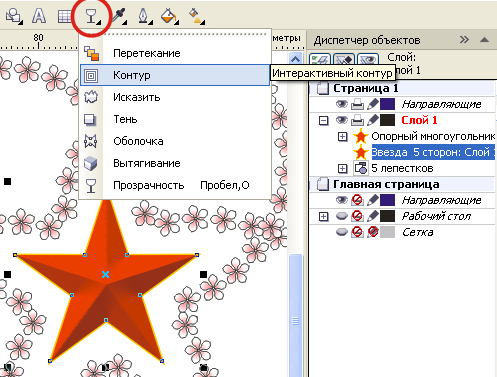
Task: Select the Страница 1 tree node
Action: (x=366, y=88)
